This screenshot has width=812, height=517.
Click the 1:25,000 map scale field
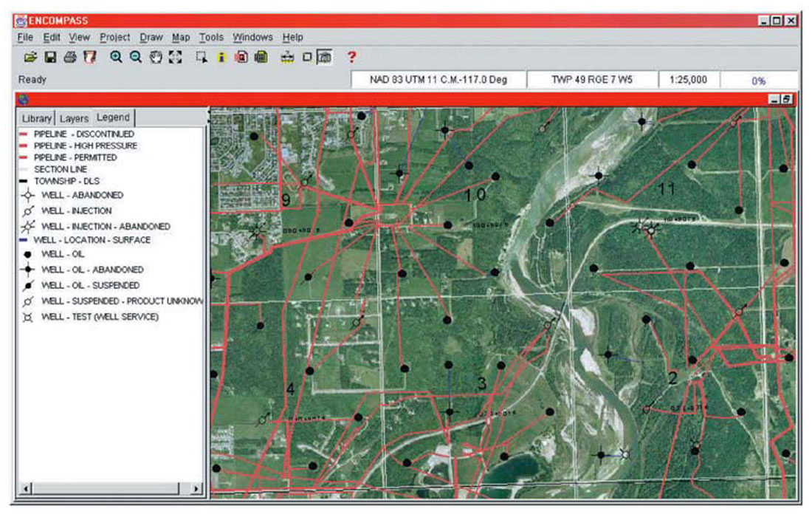pyautogui.click(x=688, y=80)
